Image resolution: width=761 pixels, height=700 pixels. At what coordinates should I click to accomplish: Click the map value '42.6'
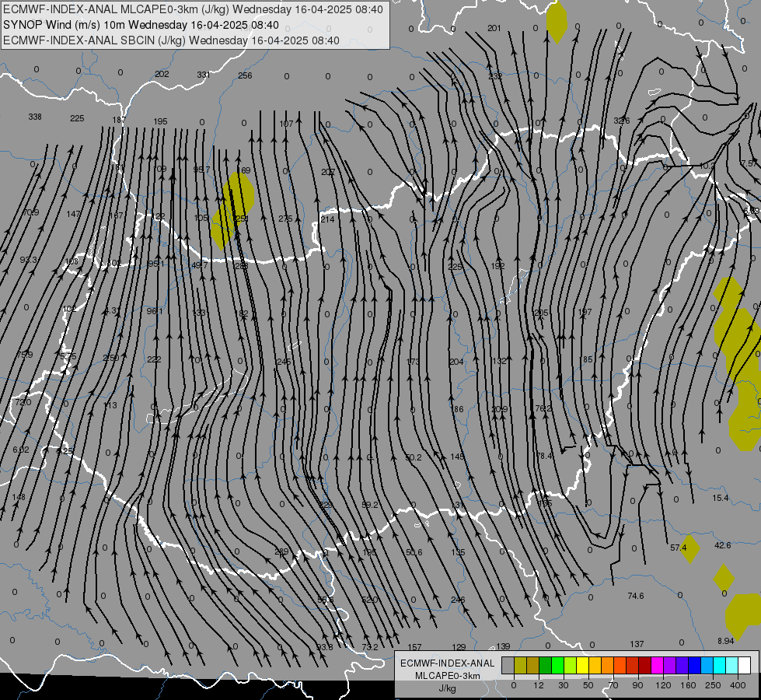pos(723,545)
